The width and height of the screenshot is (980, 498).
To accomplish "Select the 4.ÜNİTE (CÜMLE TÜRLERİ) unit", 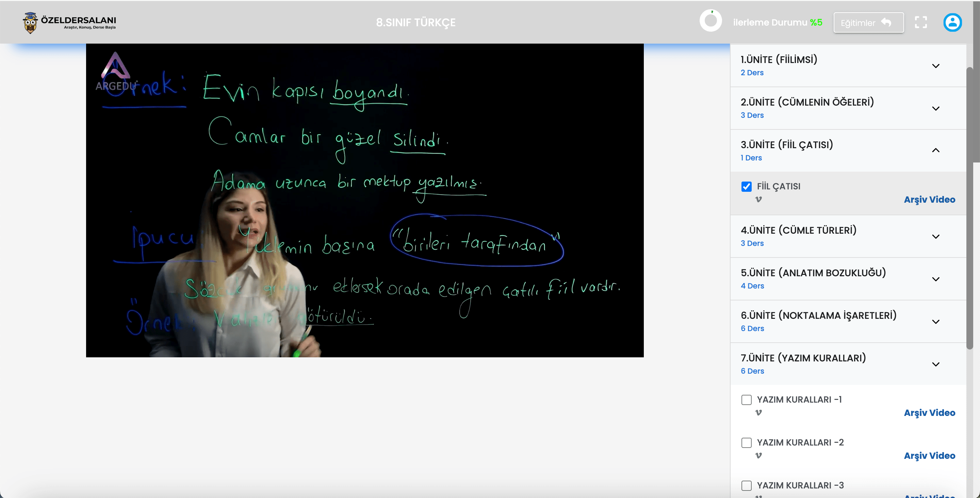I will point(798,230).
